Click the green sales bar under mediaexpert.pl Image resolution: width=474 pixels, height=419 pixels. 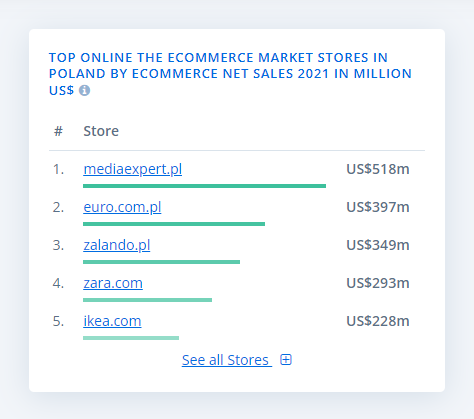pos(204,186)
